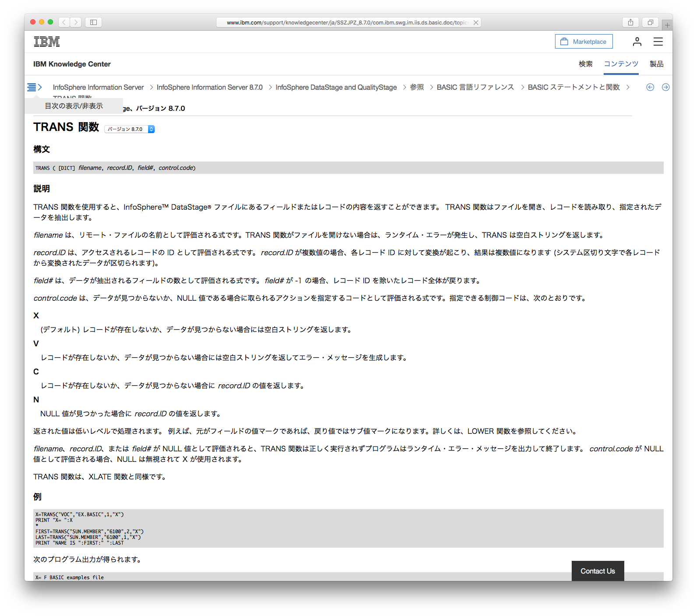Stop loading page with X in address bar
Viewport: 697px width, 616px height.
coord(476,22)
